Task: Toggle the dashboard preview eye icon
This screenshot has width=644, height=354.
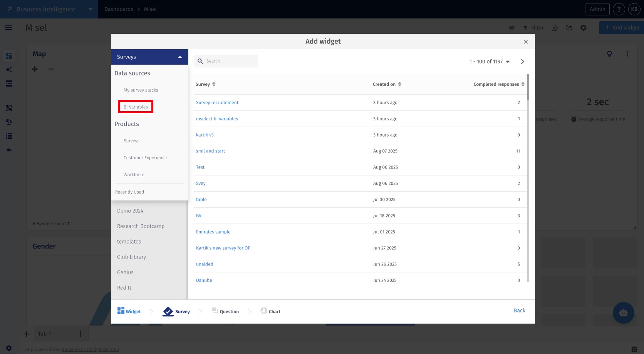Action: click(x=512, y=28)
